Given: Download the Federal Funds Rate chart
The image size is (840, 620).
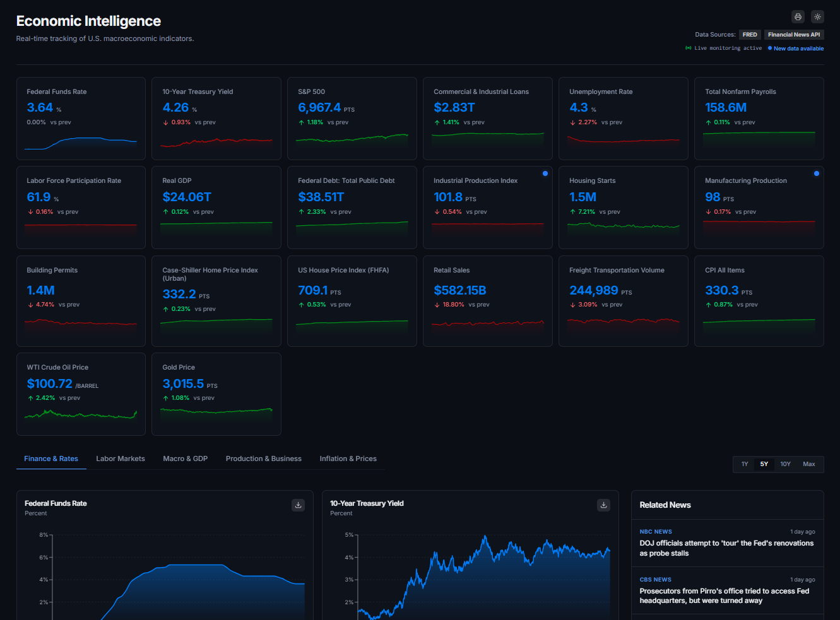Looking at the screenshot, I should (x=298, y=505).
